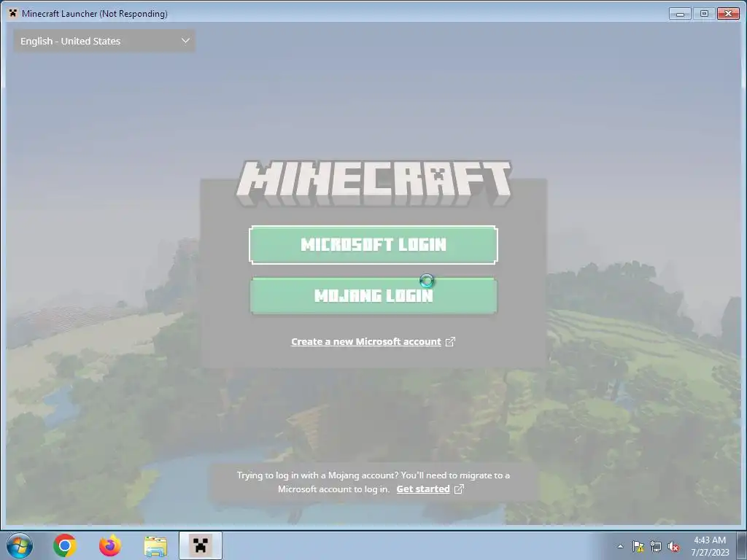Image resolution: width=747 pixels, height=560 pixels.
Task: Click the Microsoft Login button
Action: [x=373, y=245]
